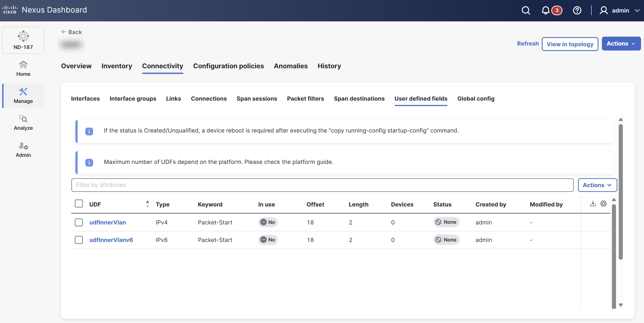
Task: Open the Admin section in sidebar
Action: pos(23,149)
